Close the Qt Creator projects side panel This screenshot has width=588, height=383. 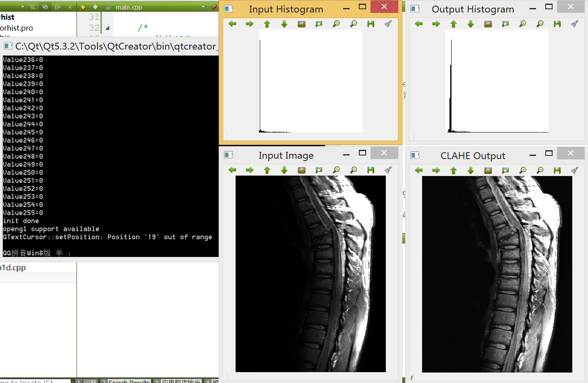pyautogui.click(x=70, y=7)
